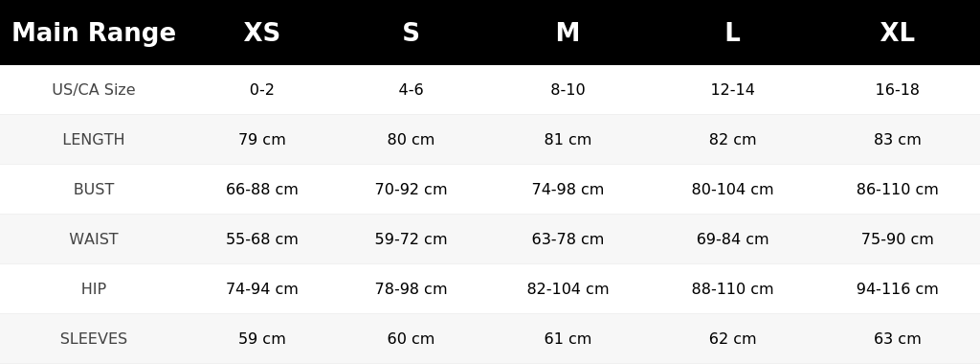Screen dimensions: 980x364
Task: Select the L column header
Action: [x=732, y=33]
